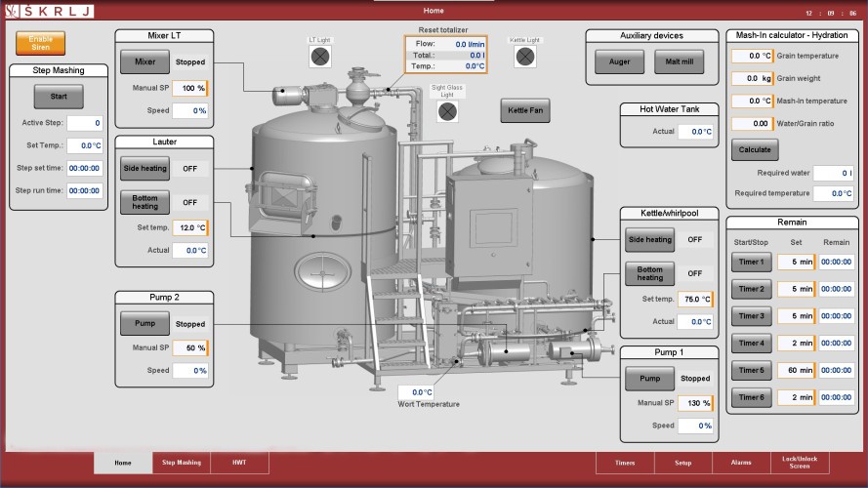The height and width of the screenshot is (488, 868).
Task: Start Timer 5 countdown
Action: (751, 371)
